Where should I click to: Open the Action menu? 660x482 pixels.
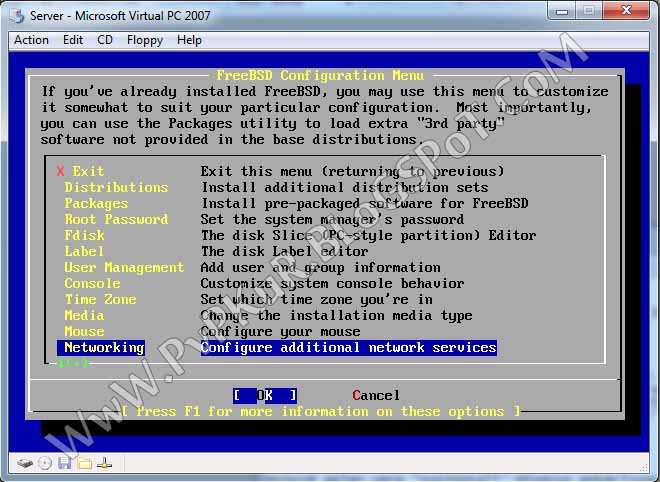tap(31, 40)
